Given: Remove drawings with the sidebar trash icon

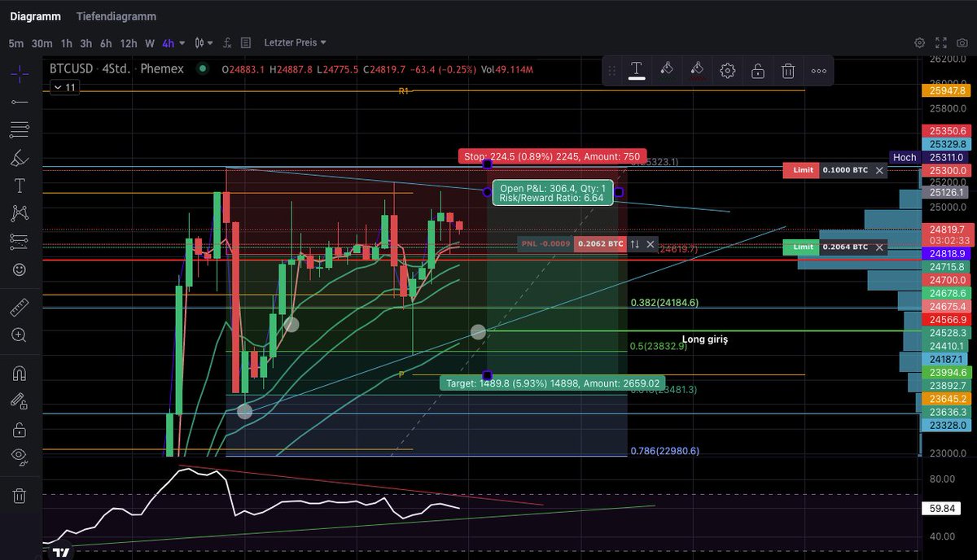Looking at the screenshot, I should tap(20, 495).
